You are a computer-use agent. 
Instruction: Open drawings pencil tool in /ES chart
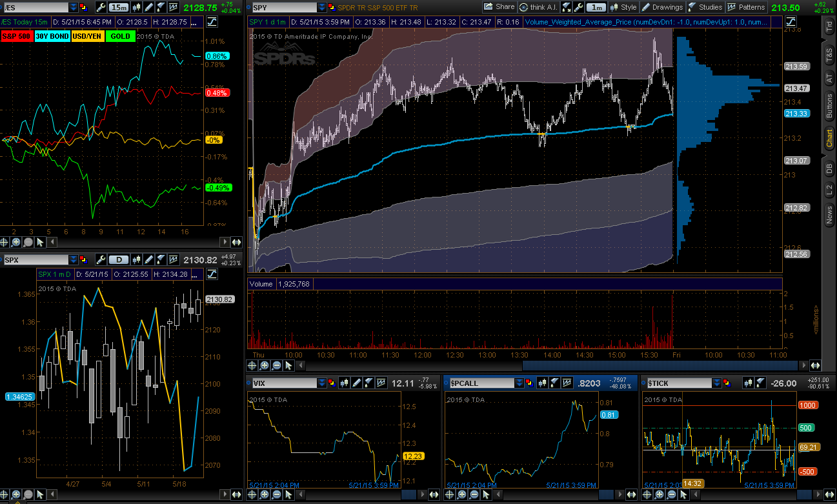149,7
